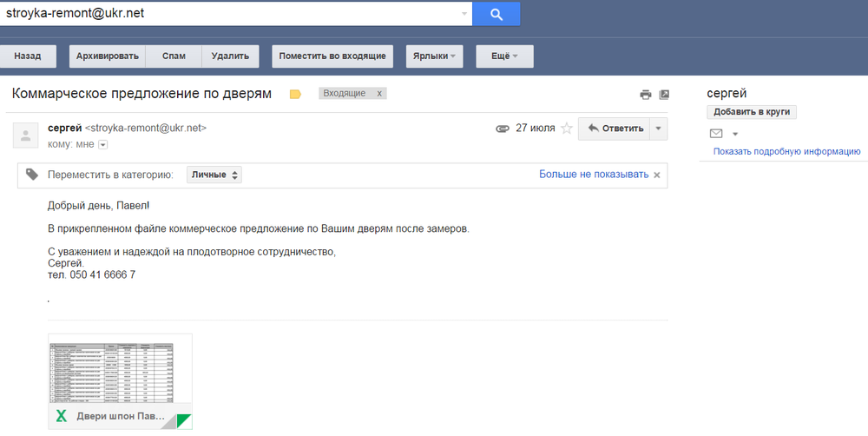Screen dimensions: 868x436
Task: Print the conversation via printer icon
Action: [x=646, y=95]
